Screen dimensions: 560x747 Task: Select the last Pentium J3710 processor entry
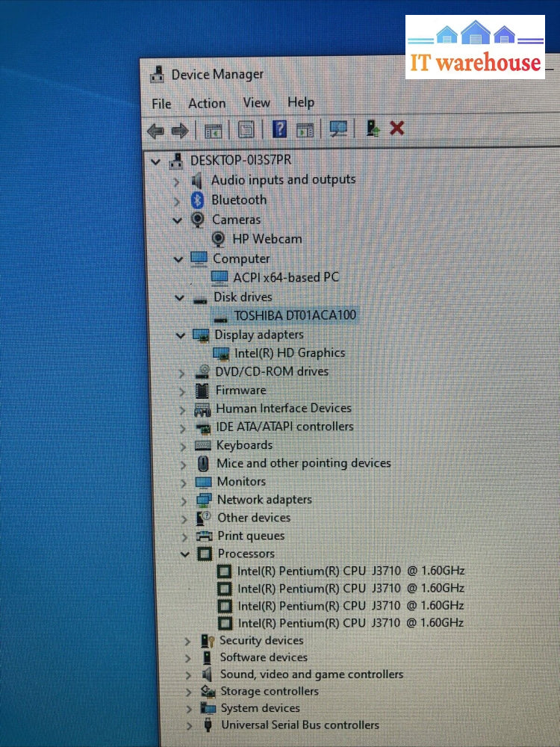[x=350, y=623]
